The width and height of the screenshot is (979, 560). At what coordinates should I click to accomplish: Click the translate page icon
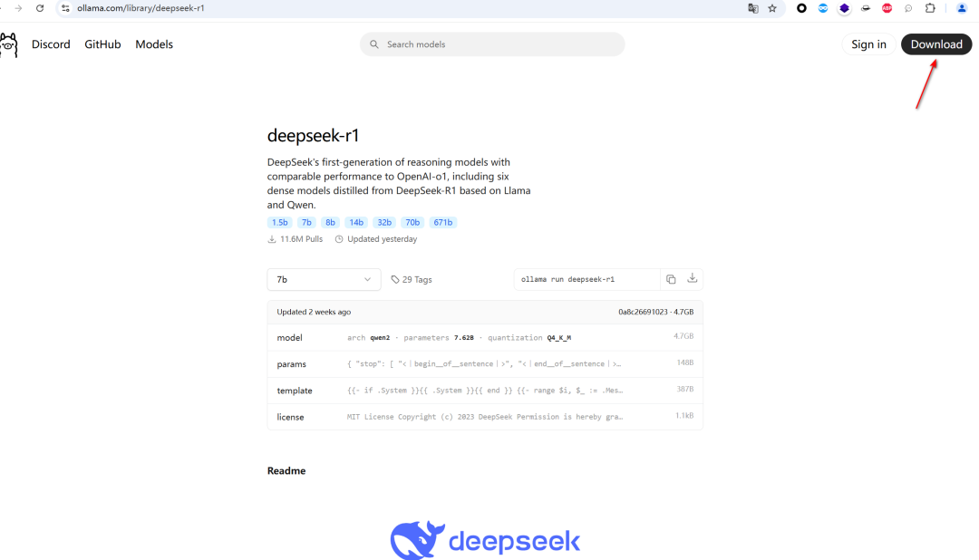753,8
